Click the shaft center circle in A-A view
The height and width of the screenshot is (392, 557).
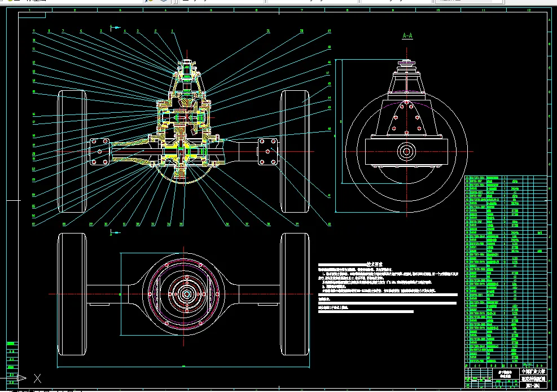[x=406, y=152]
